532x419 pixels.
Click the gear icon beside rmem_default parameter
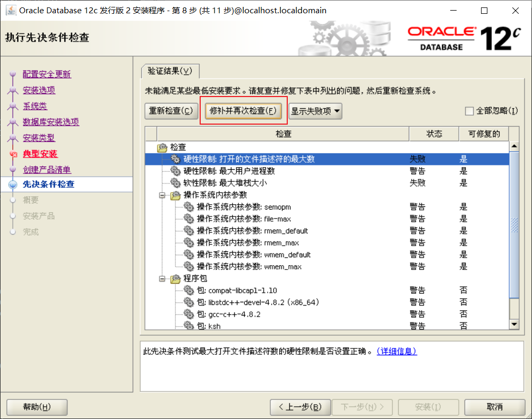188,231
